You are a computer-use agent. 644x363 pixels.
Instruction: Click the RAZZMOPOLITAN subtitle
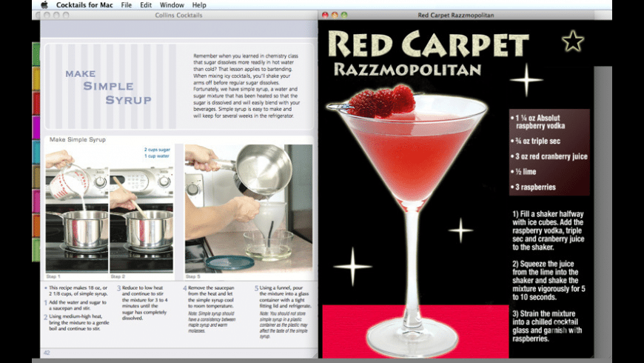[407, 70]
